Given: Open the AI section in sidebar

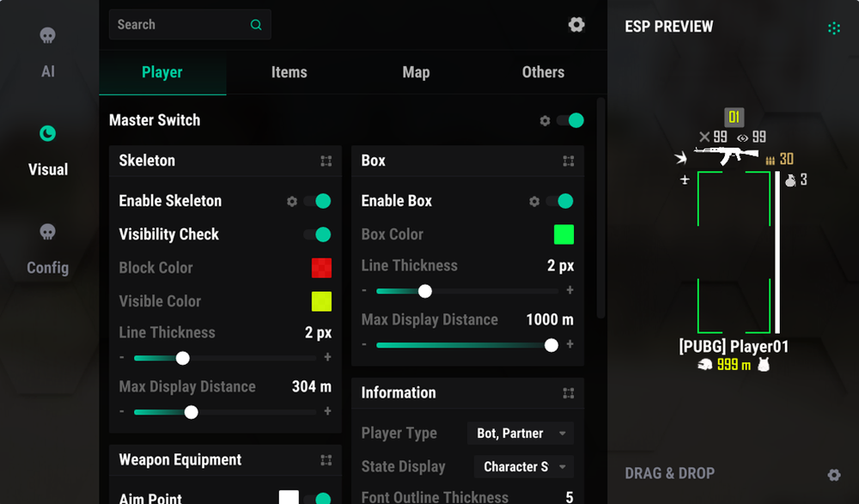Looking at the screenshot, I should [48, 52].
